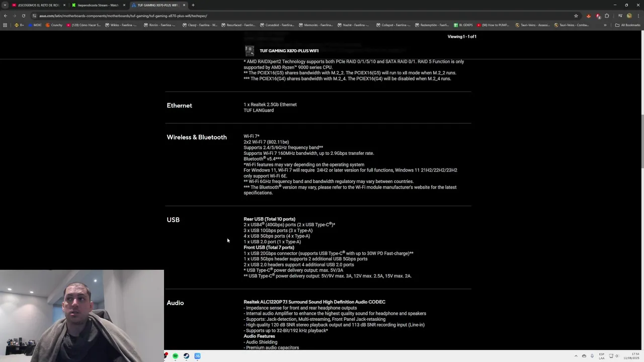Open the BL GDKPS spreadsheet bookmark
Screen dimensions: 644x362
pyautogui.click(x=463, y=25)
